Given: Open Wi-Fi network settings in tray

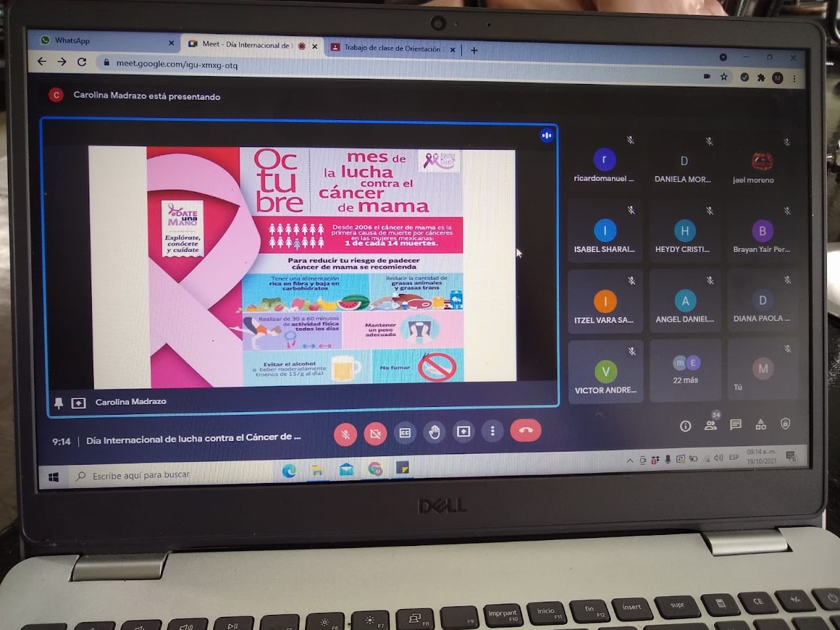Looking at the screenshot, I should point(707,459).
